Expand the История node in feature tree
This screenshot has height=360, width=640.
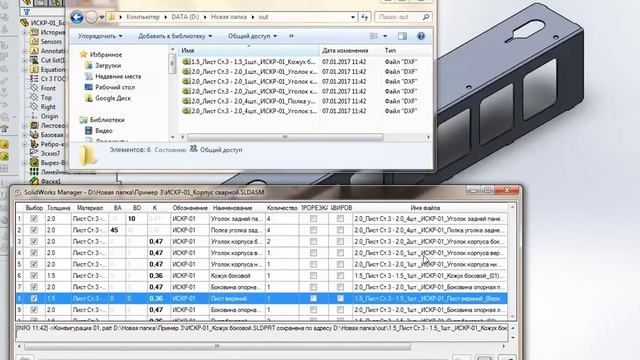[x=24, y=32]
